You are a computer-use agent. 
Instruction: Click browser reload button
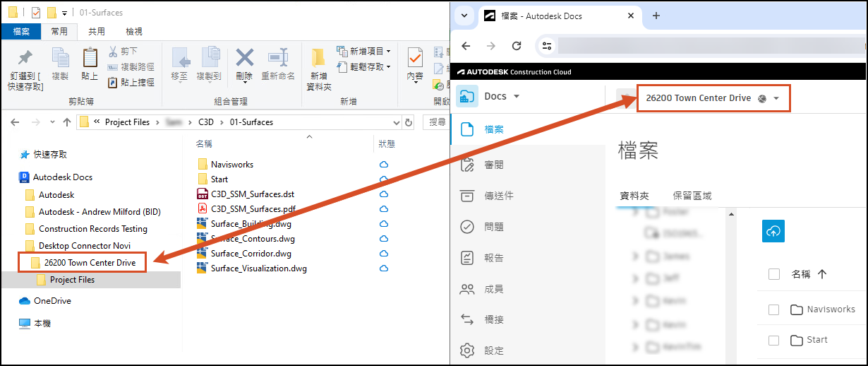click(516, 45)
